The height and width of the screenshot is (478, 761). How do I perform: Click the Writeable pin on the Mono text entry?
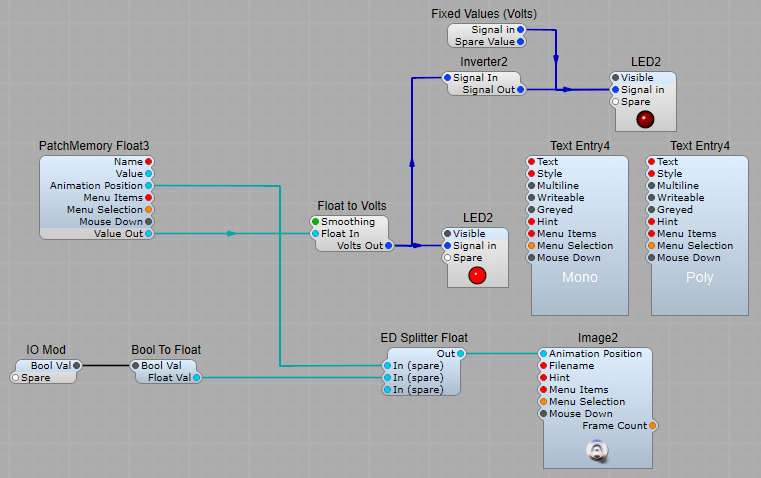point(531,198)
